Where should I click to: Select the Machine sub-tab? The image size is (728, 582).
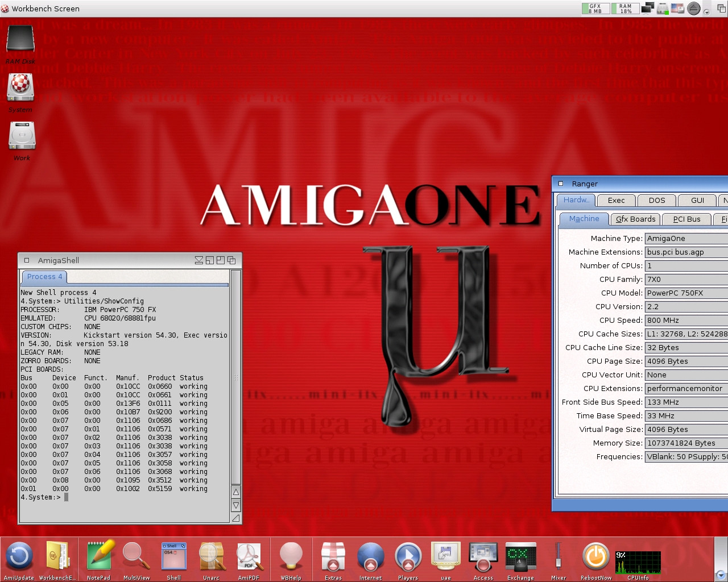pos(584,219)
